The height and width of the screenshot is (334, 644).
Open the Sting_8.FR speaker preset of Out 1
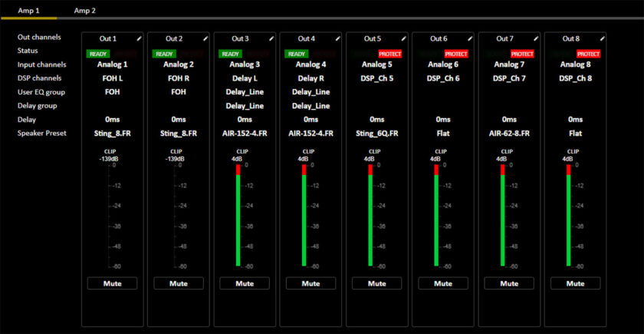(x=112, y=133)
